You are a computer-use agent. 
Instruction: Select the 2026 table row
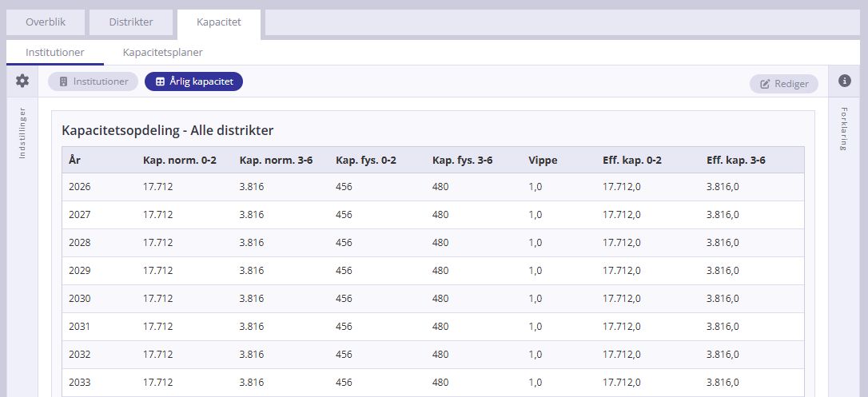432,187
